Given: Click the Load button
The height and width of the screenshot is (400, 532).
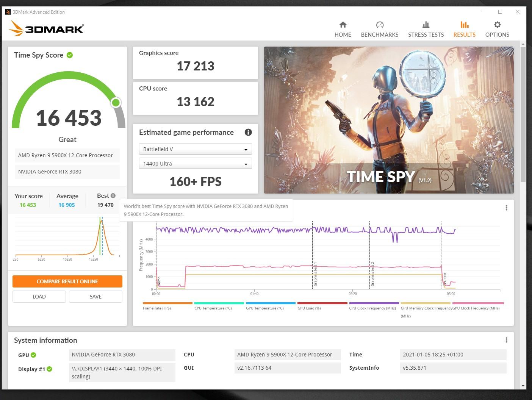Looking at the screenshot, I should point(39,297).
